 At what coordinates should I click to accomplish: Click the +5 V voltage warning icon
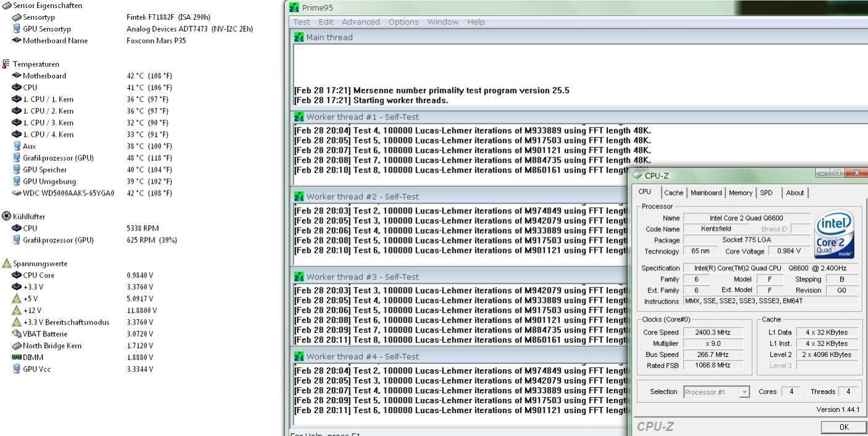pyautogui.click(x=17, y=299)
